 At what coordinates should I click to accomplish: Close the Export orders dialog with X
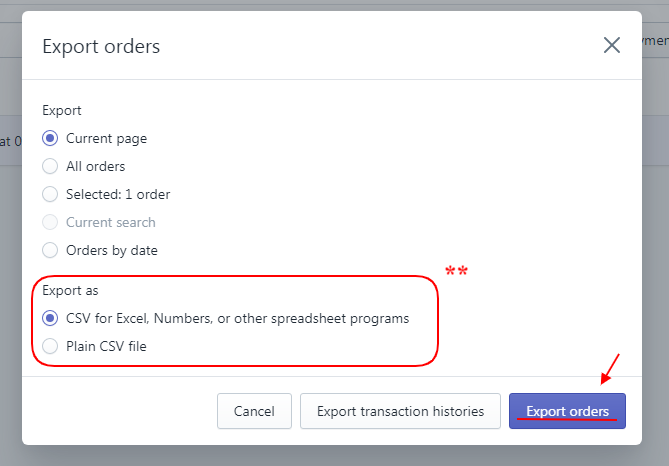tap(612, 45)
